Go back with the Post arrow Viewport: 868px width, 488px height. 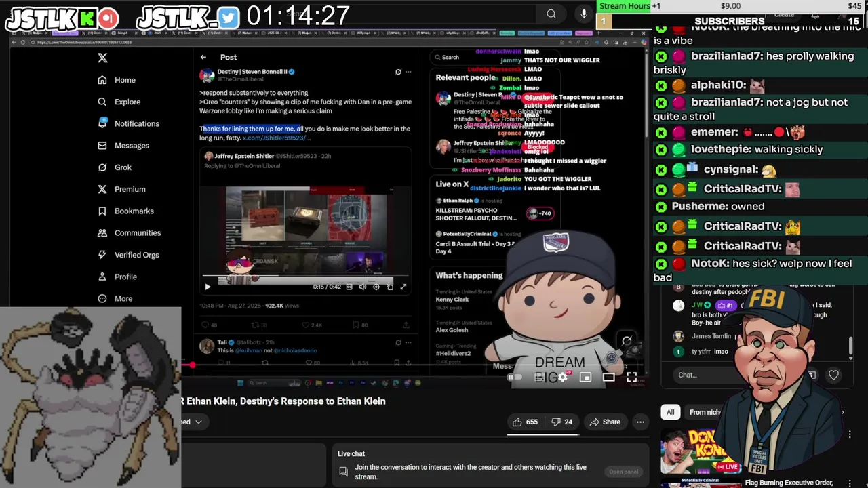(x=203, y=58)
